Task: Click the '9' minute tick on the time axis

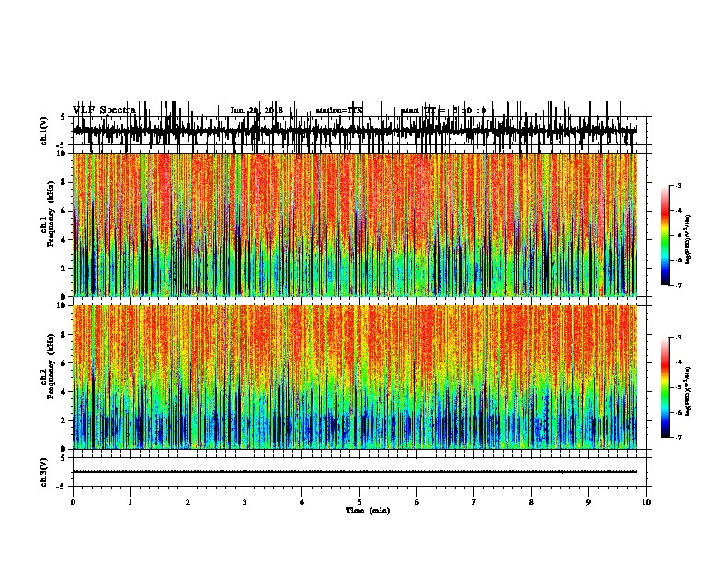Action: click(x=588, y=502)
